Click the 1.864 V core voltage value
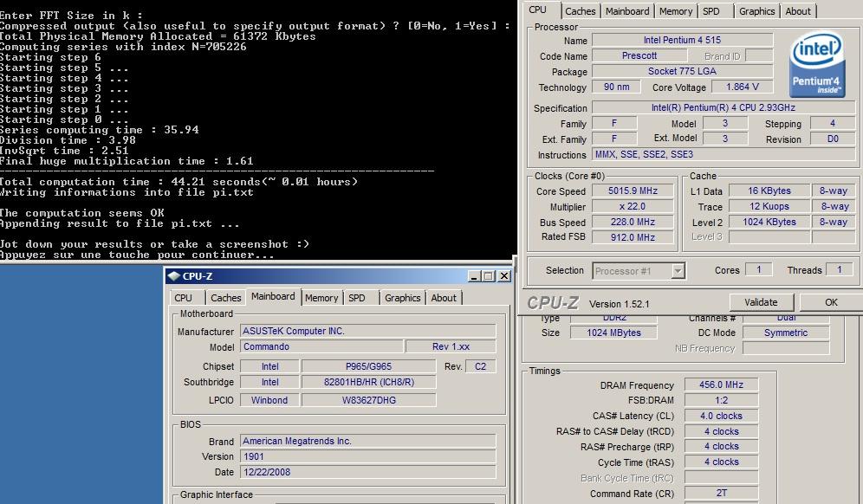 (x=742, y=87)
